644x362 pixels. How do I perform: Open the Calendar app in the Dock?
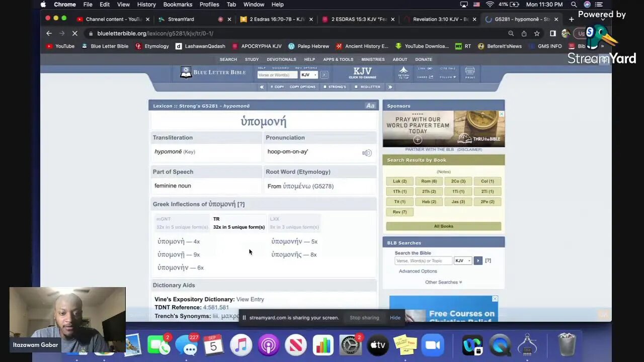tap(213, 345)
